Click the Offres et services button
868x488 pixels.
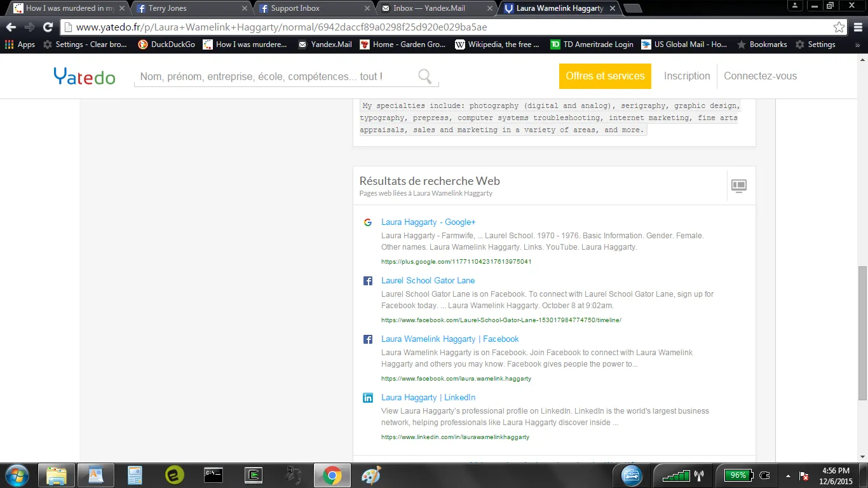[605, 76]
